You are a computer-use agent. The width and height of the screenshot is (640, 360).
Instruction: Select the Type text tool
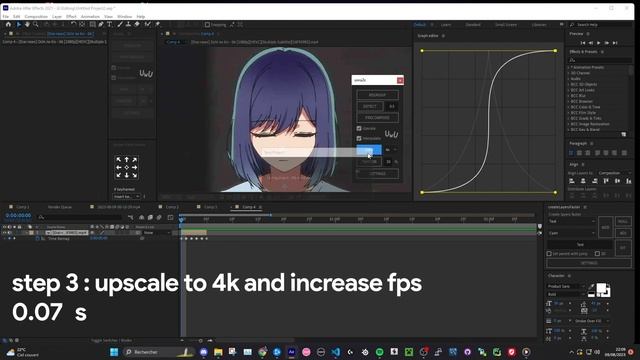109,24
